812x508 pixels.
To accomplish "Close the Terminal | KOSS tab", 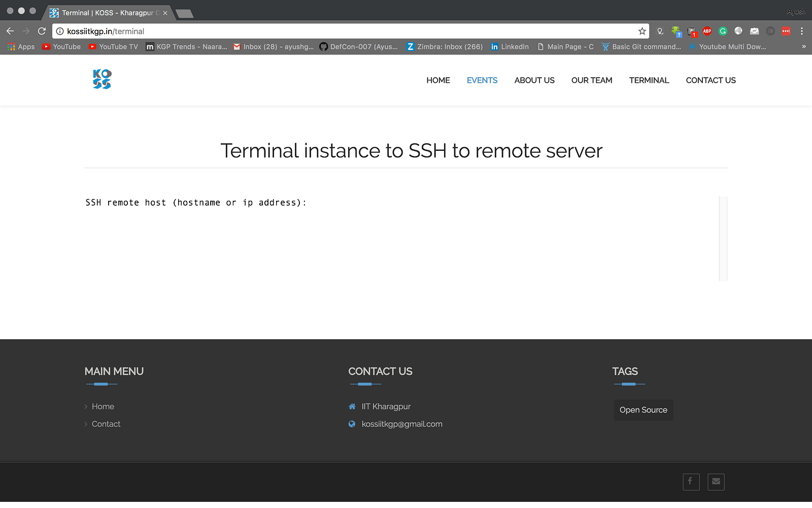I will [165, 13].
